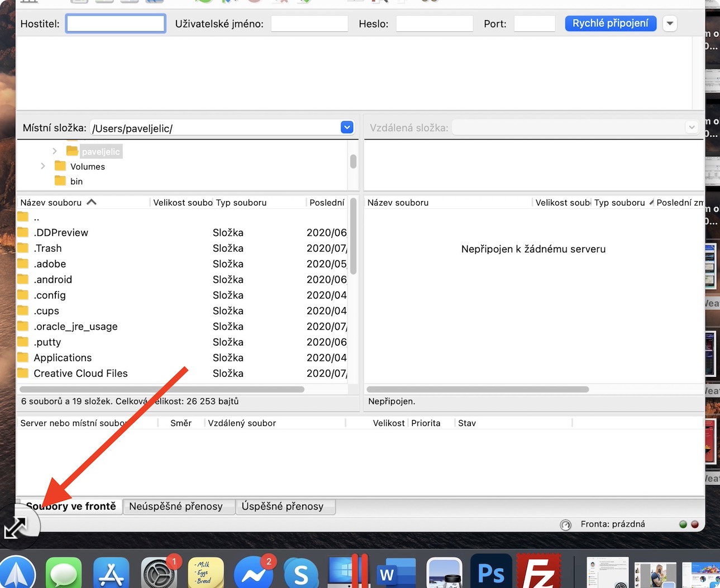Sort local files by Název souboru column

click(51, 203)
